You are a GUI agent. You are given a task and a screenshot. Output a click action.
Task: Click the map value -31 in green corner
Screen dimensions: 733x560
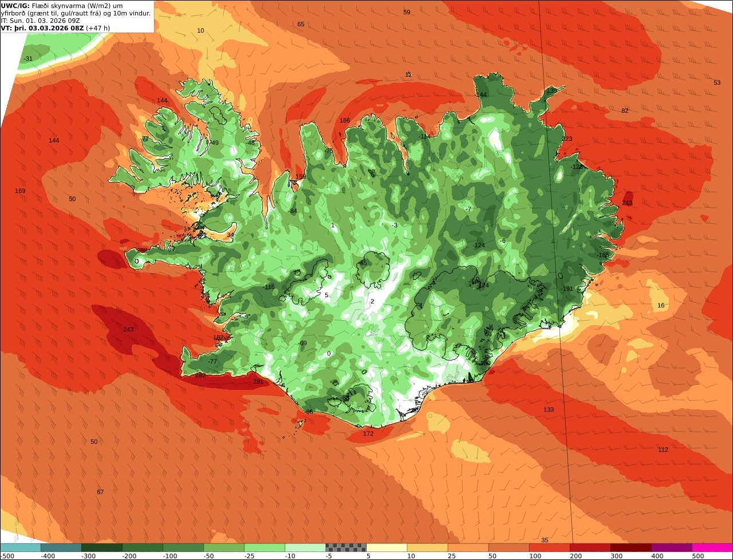(x=28, y=58)
